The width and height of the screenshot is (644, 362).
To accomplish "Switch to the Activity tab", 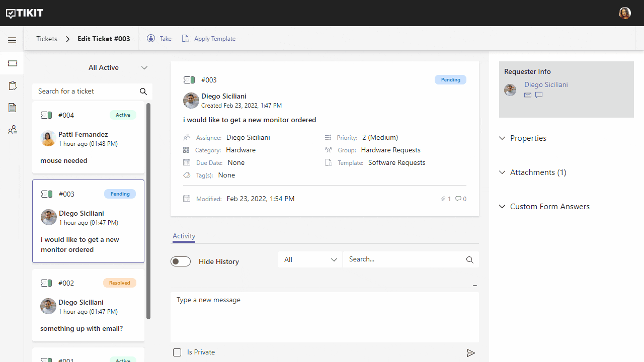I will point(184,236).
